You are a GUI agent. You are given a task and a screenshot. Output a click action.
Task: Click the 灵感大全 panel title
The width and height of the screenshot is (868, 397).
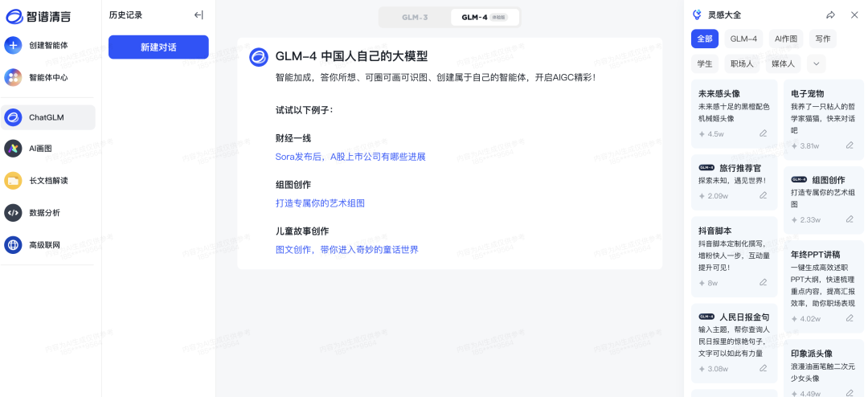coord(725,15)
